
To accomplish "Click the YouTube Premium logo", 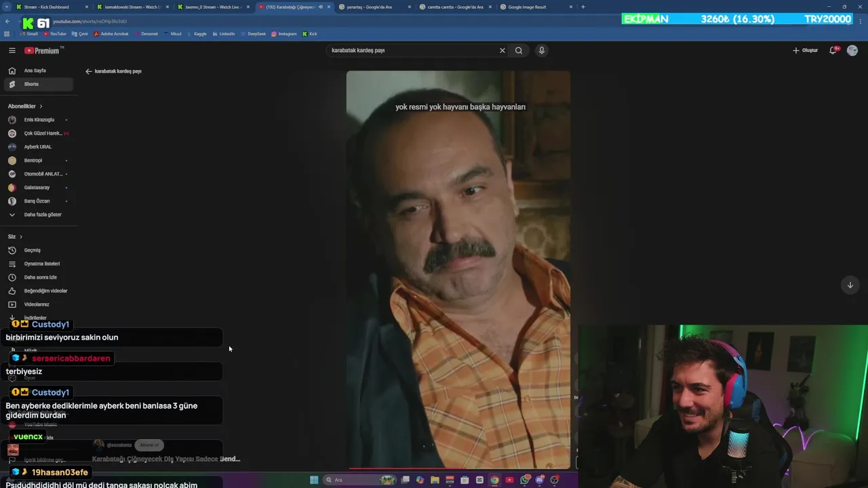I will coord(42,50).
